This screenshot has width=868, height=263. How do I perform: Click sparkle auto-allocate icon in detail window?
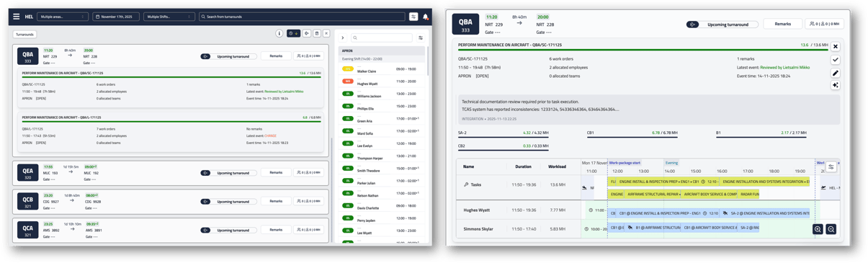pyautogui.click(x=836, y=85)
